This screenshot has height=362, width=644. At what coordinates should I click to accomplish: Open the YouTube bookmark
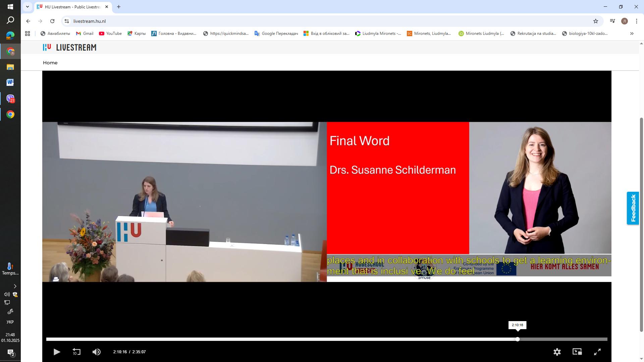110,34
